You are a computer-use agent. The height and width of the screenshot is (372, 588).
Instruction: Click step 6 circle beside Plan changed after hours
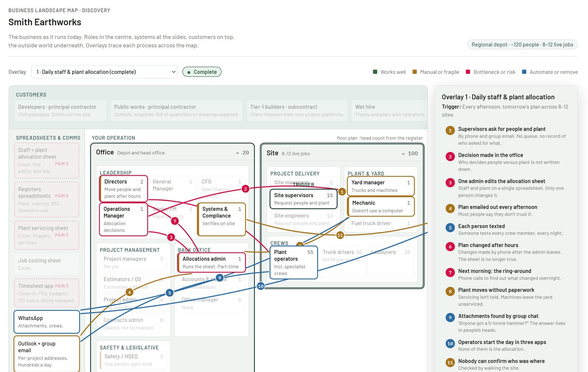point(450,246)
